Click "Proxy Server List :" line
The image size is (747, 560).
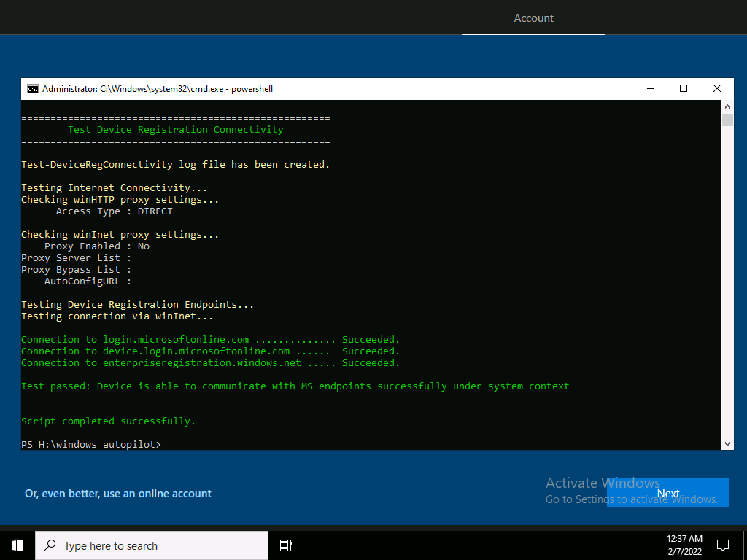[76, 257]
